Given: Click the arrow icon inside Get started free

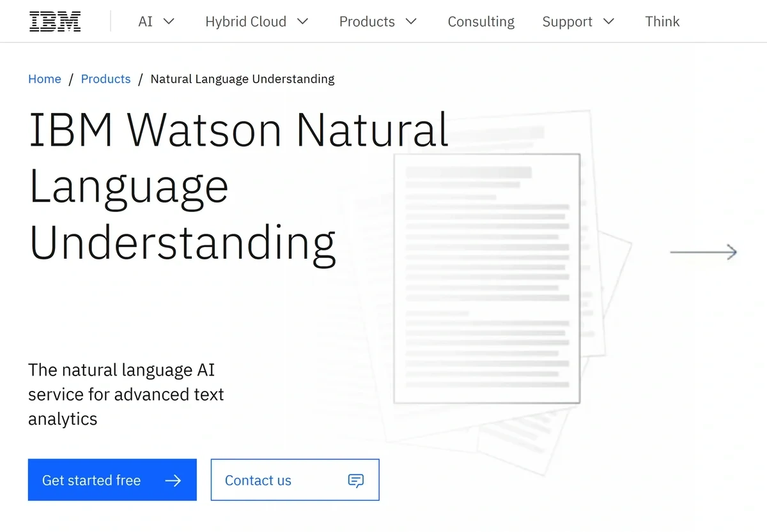Looking at the screenshot, I should [x=174, y=480].
